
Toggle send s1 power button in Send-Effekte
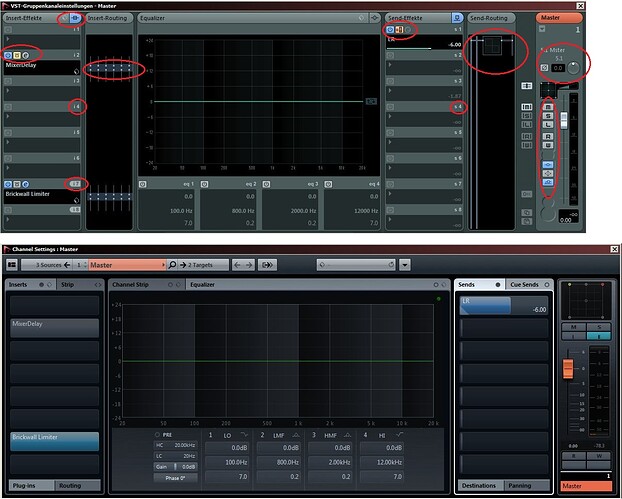(x=390, y=30)
